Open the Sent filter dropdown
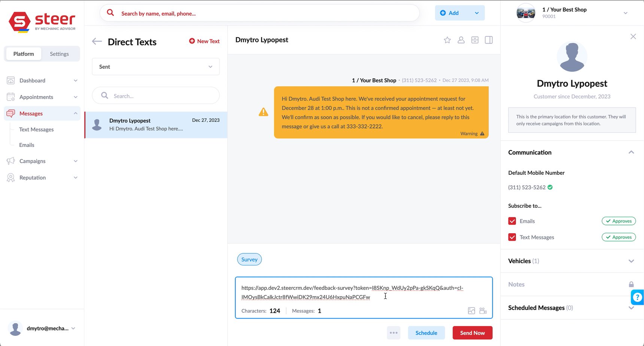644x346 pixels. coord(155,66)
